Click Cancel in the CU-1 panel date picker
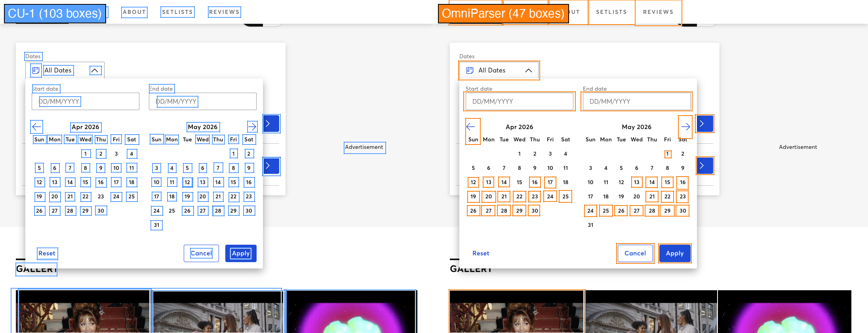The height and width of the screenshot is (333, 868). point(201,253)
